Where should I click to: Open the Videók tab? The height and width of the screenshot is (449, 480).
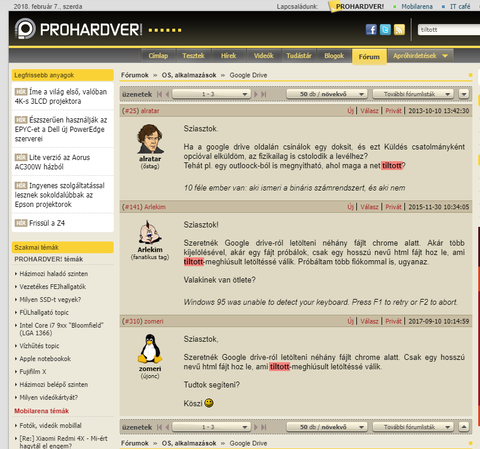pyautogui.click(x=264, y=56)
